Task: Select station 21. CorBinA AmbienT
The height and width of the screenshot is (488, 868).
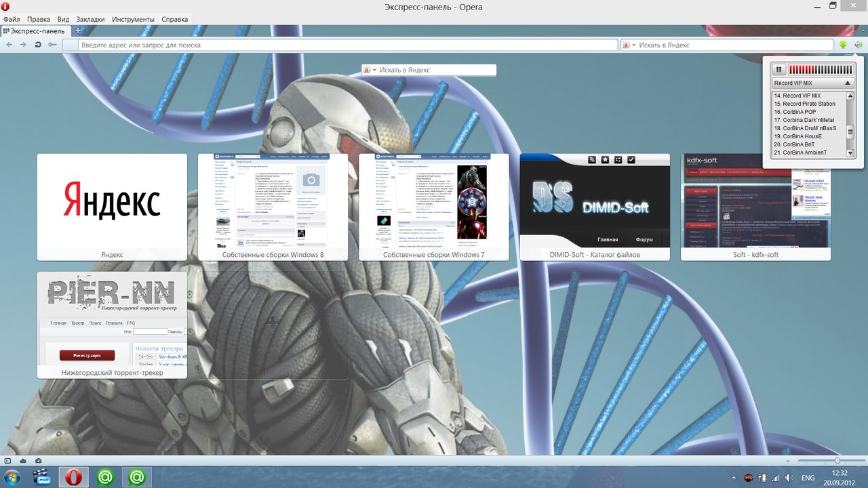Action: click(809, 153)
